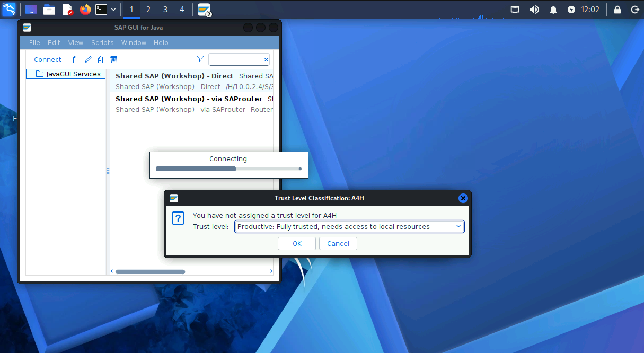Click the power manager tray icon
644x353 pixels.
coord(571,10)
